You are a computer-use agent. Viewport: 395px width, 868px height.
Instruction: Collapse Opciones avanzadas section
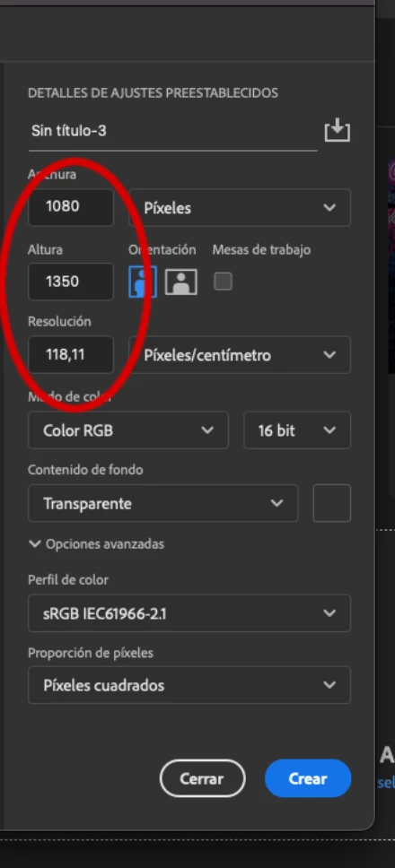[96, 544]
